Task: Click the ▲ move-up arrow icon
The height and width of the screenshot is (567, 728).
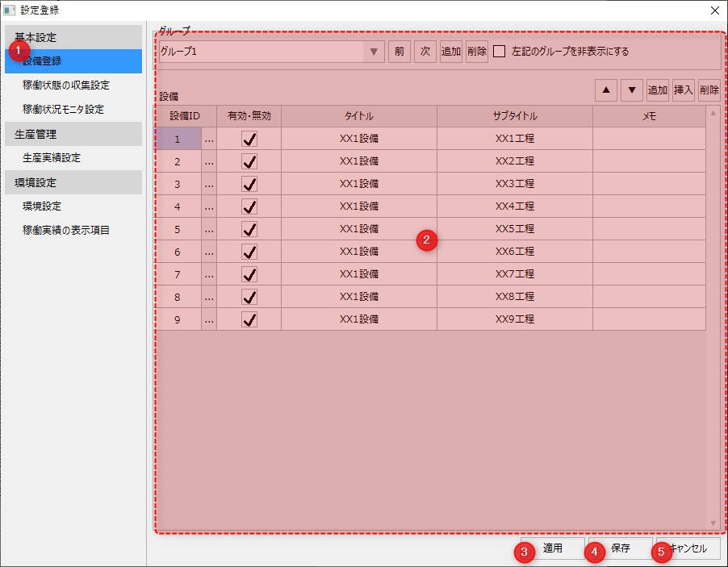Action: click(x=606, y=90)
